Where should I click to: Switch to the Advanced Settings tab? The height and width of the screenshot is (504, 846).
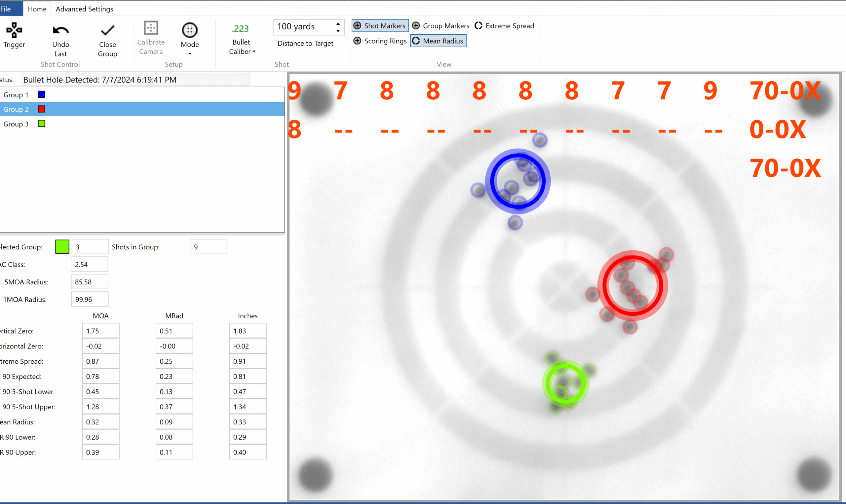point(84,9)
